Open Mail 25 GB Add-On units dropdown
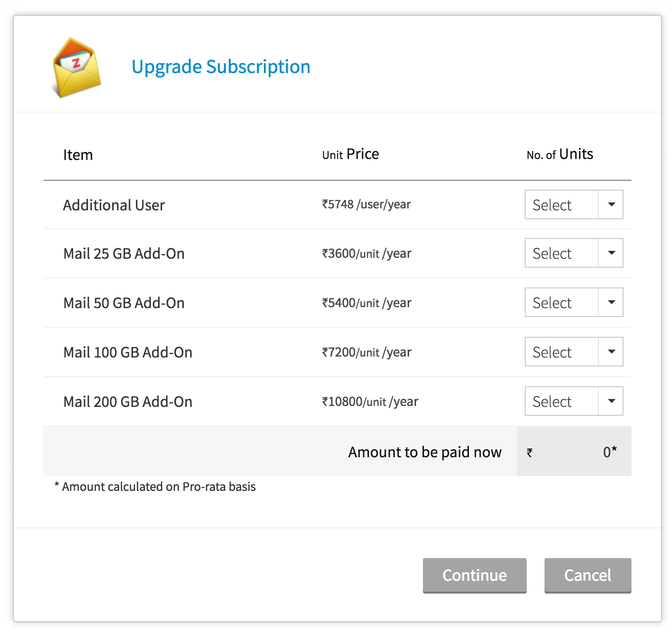This screenshot has height=641, width=672. coord(574,253)
